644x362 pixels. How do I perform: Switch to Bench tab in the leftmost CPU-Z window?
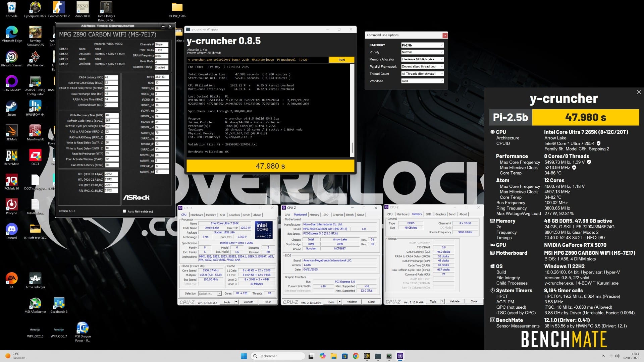[x=246, y=215]
